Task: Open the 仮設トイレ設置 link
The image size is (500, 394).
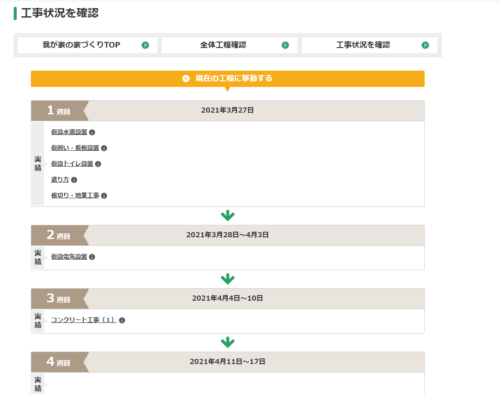Action: click(72, 164)
